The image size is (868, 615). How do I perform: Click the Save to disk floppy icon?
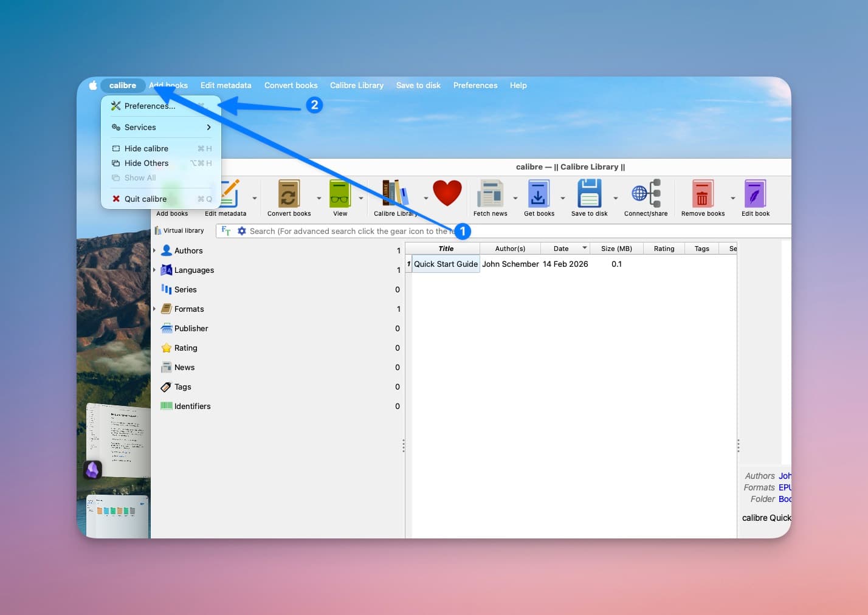tap(589, 194)
